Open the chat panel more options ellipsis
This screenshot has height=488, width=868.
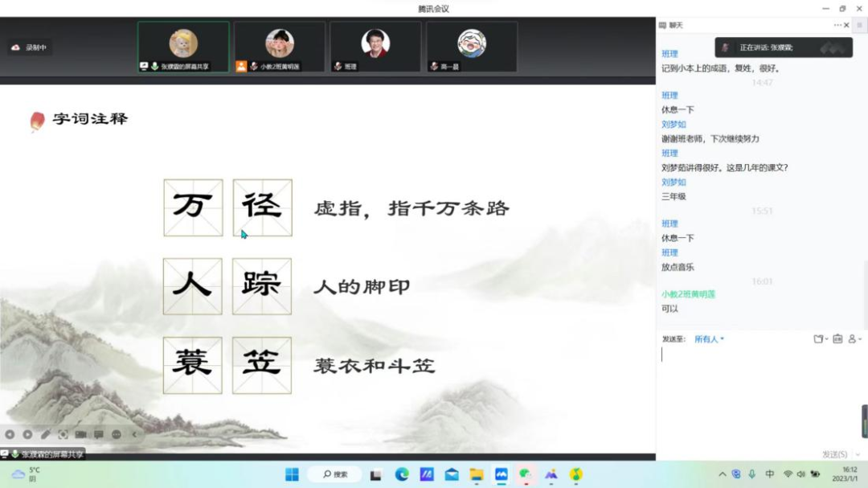[x=837, y=25]
